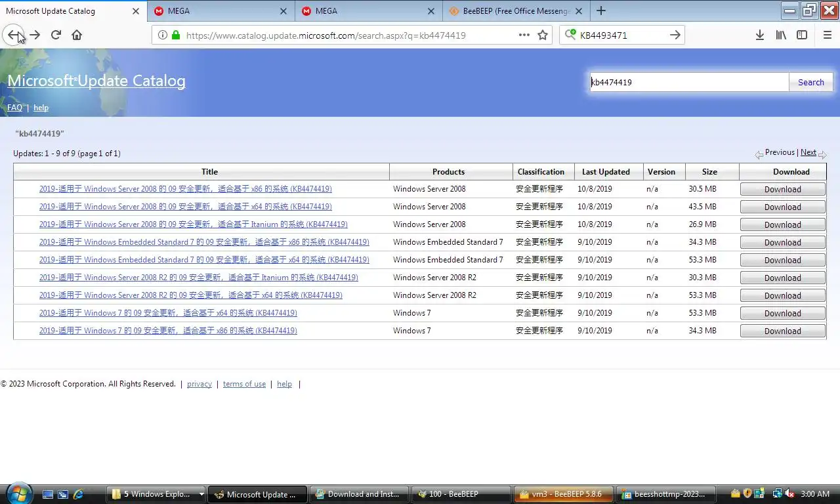Image resolution: width=840 pixels, height=504 pixels.
Task: Open Windows Embedded Standard 7 x64 update link
Action: [204, 260]
